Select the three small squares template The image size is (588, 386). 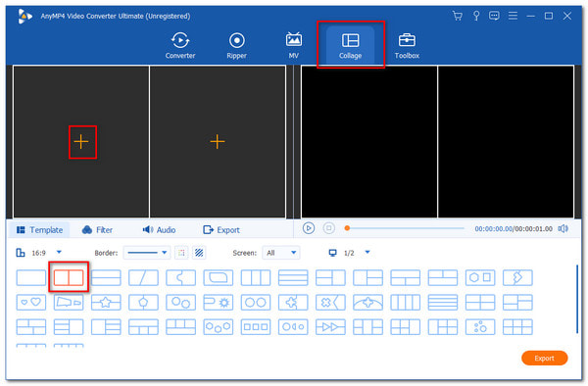tap(256, 327)
